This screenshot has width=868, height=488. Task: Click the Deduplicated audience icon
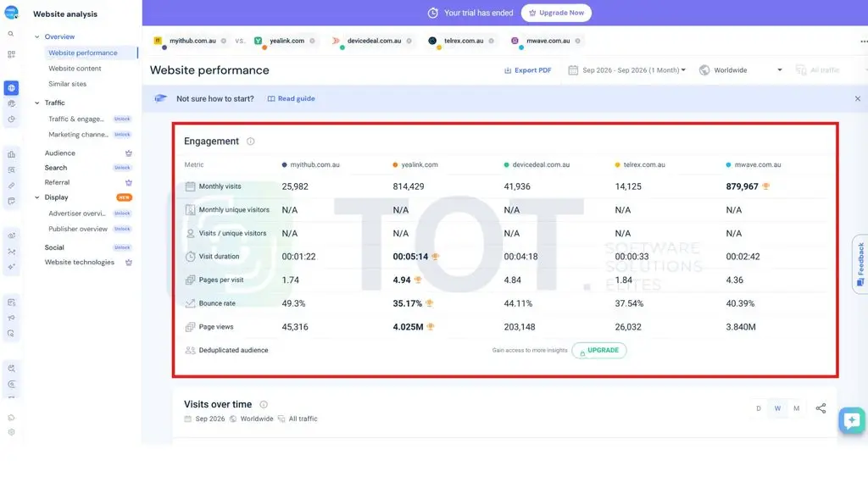(x=190, y=350)
